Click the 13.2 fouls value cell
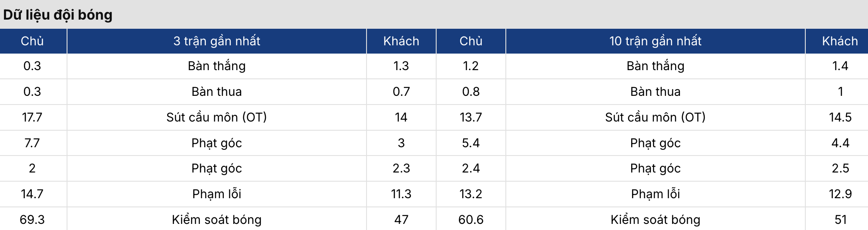This screenshot has width=868, height=230. click(x=471, y=194)
